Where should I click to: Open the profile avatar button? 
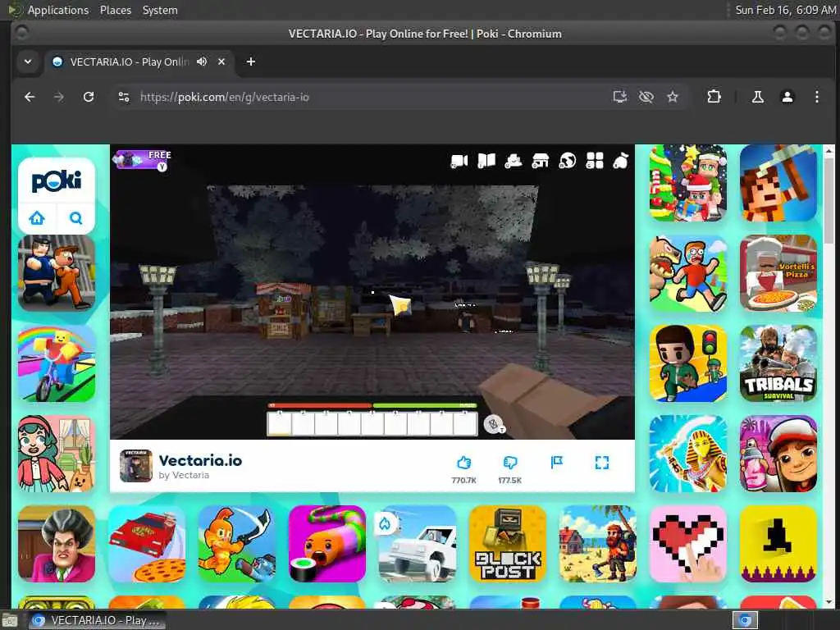(x=787, y=97)
